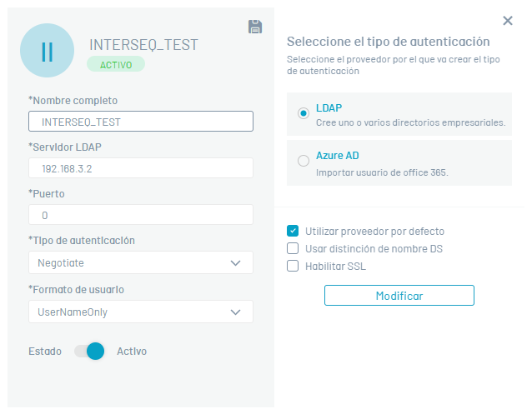The height and width of the screenshot is (414, 532).
Task: Click chevron arrow next to Negotiate
Action: (x=235, y=263)
